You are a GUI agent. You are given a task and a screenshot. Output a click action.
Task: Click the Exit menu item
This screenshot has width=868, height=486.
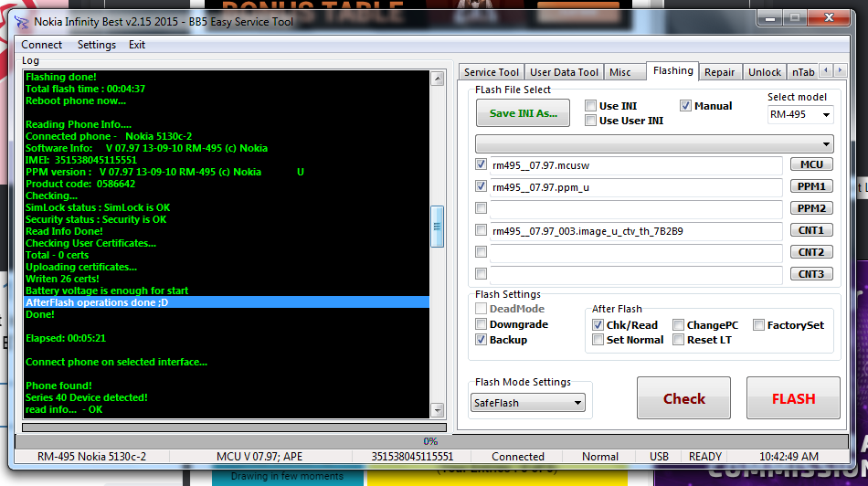137,45
